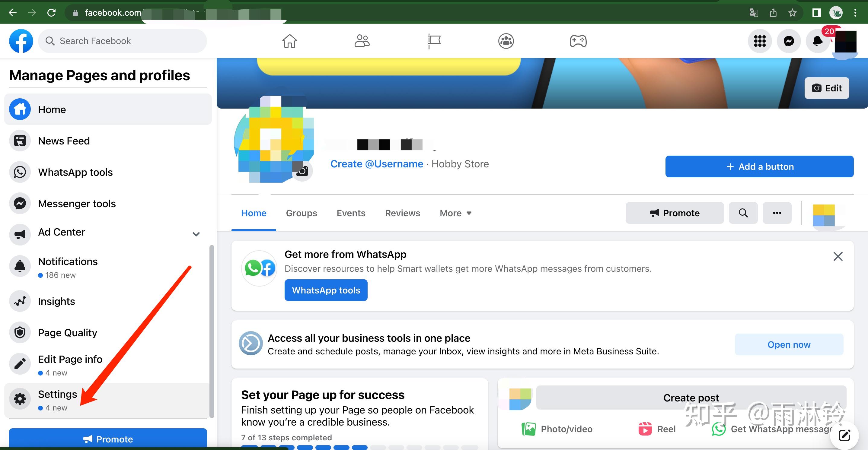Select the Reviews tab on page
Screen dimensions: 868x450
click(402, 213)
